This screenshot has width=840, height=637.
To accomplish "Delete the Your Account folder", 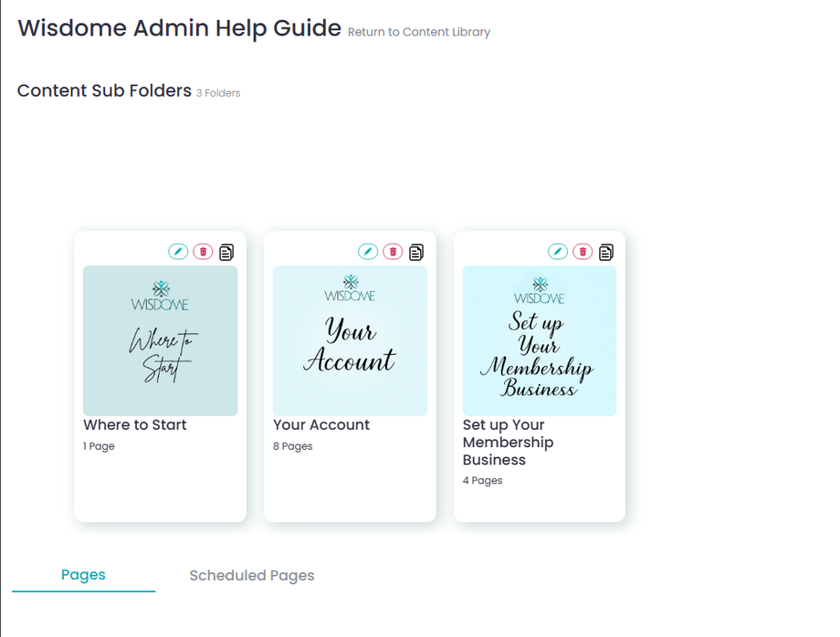I will (393, 252).
